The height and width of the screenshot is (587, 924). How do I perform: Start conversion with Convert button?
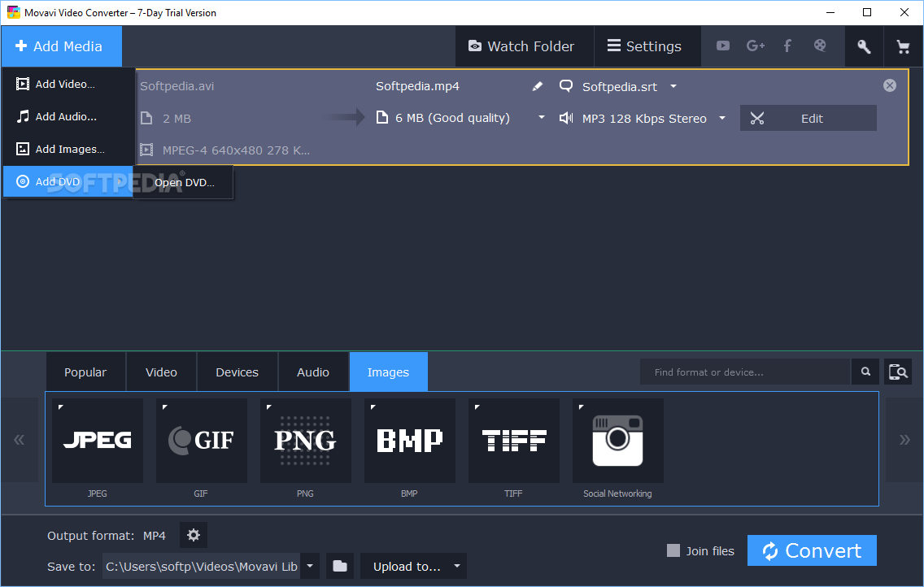pos(812,550)
